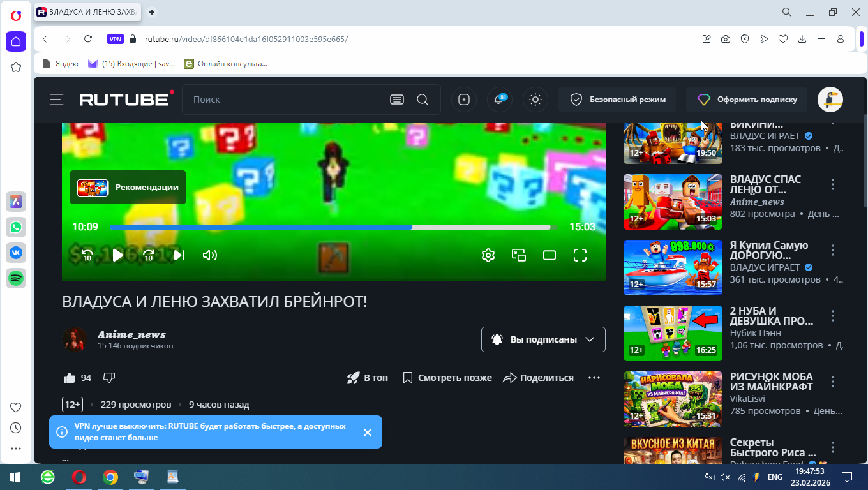Open options for РИСУНОК МОБА video
This screenshot has width=868, height=490.
click(833, 382)
